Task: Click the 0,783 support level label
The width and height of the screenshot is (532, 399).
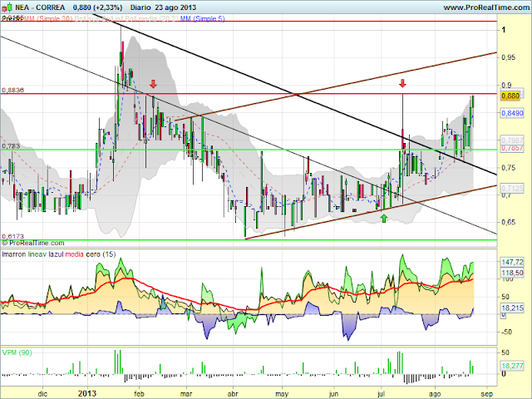Action: coord(11,146)
